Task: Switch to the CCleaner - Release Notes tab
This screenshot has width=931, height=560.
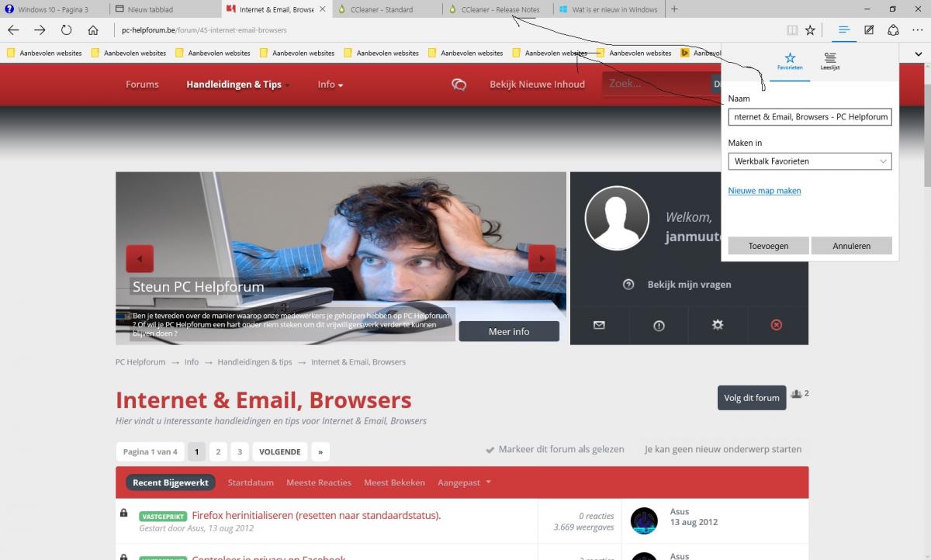Action: (499, 9)
